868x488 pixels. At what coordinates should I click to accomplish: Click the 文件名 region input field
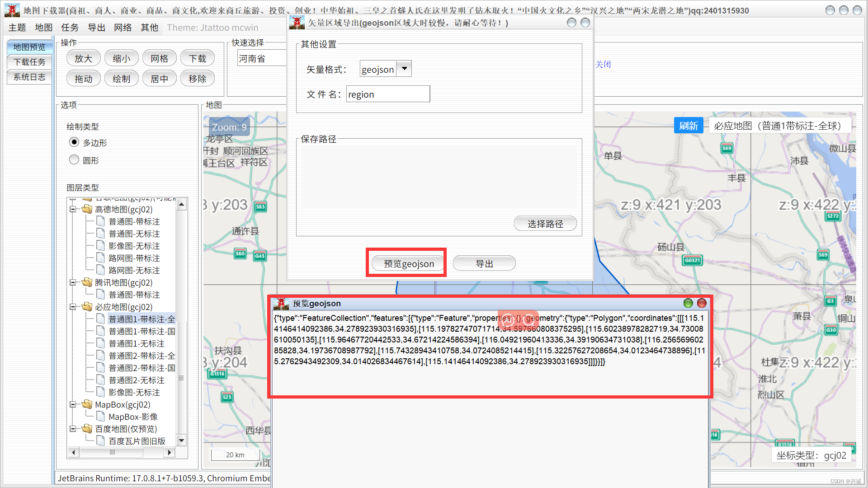point(387,94)
